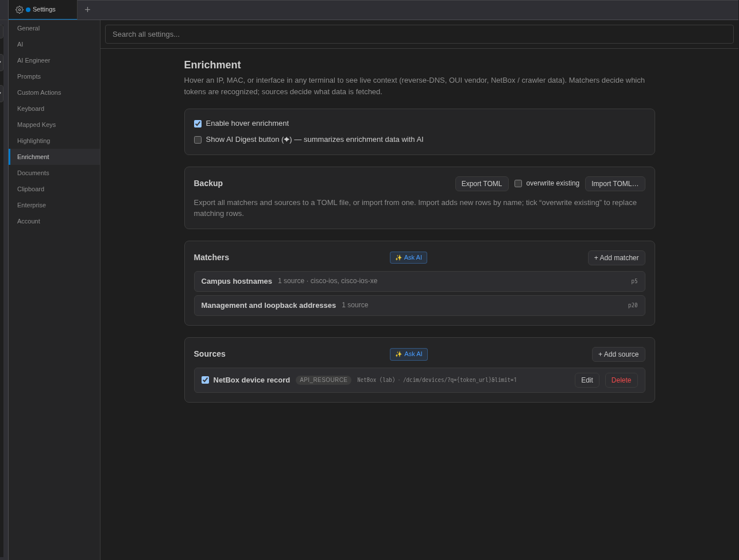739x560 pixels.
Task: Open Keyboard settings
Action: (x=54, y=109)
